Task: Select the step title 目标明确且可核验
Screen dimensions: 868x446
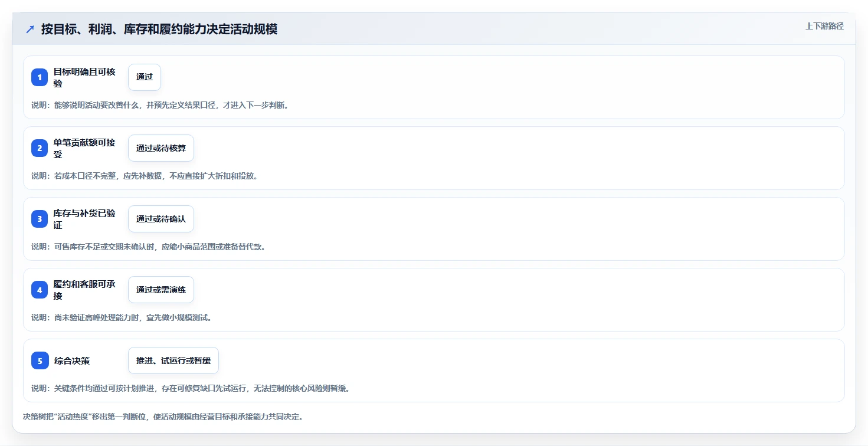Action: point(84,77)
